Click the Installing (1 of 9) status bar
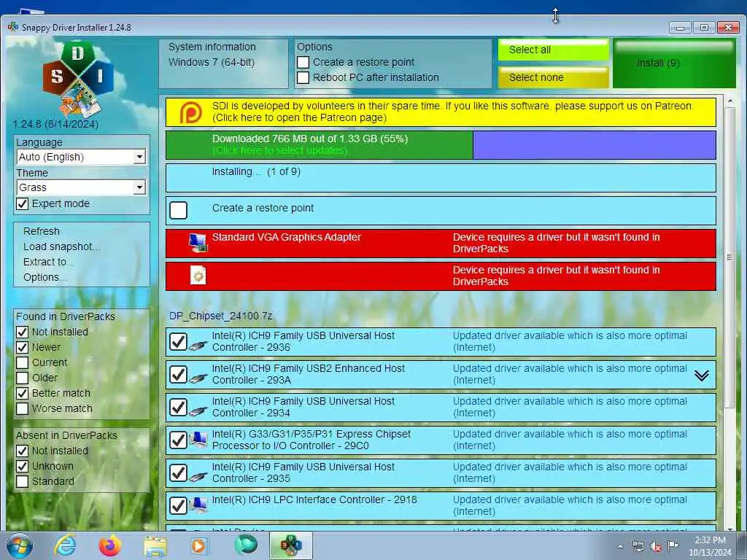Screen dimensions: 747x560 441,178
